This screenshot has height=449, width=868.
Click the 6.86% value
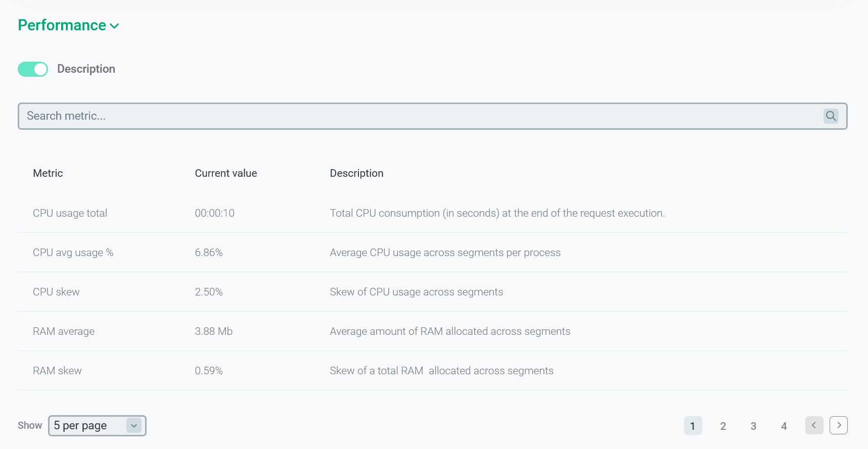coord(209,253)
